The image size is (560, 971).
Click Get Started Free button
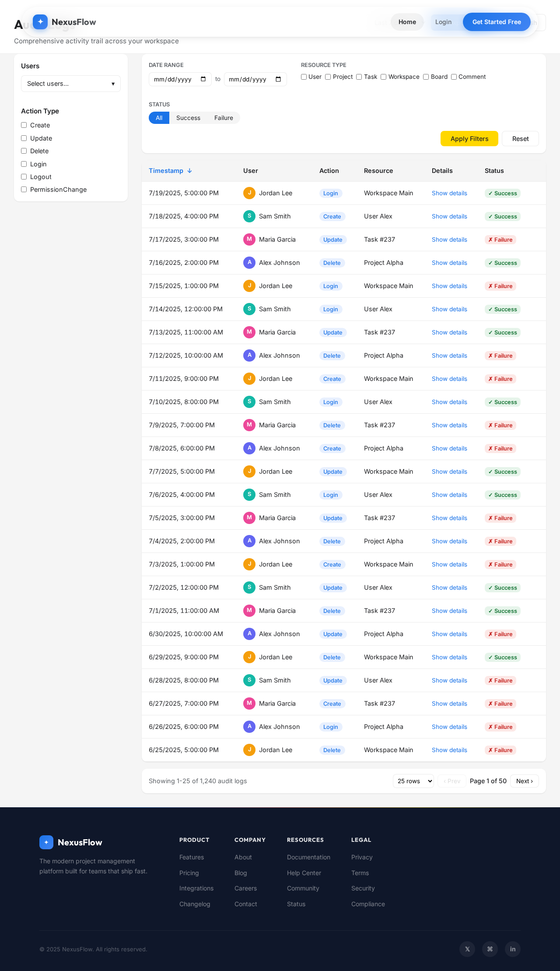tap(497, 22)
